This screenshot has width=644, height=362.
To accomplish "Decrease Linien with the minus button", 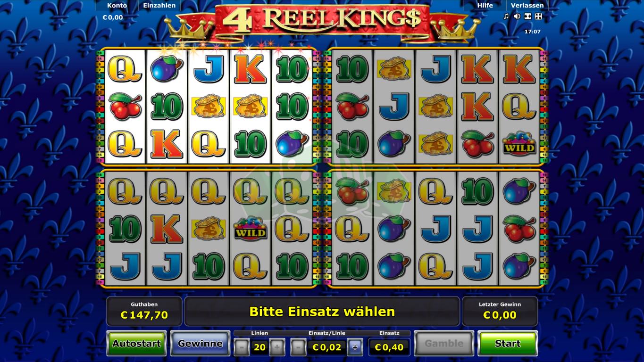I will coord(242,348).
